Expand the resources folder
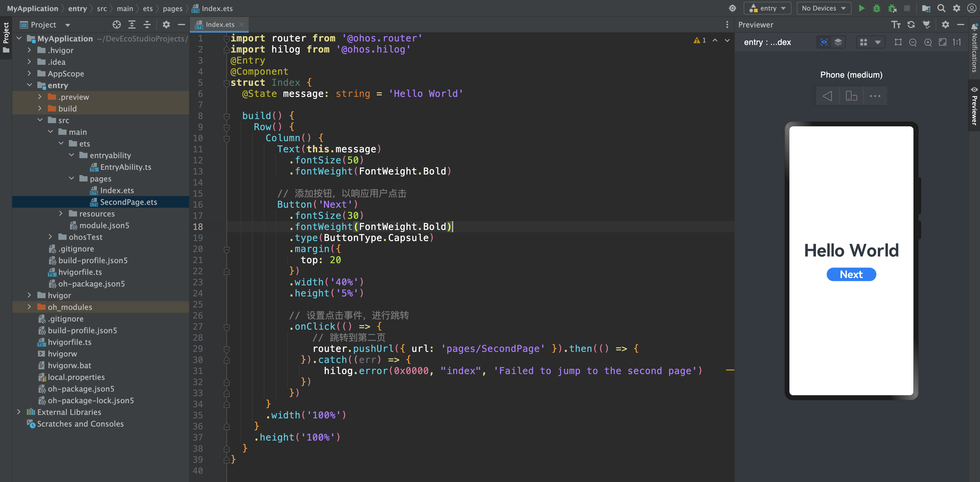Screen dimensions: 980x482 click(x=61, y=214)
